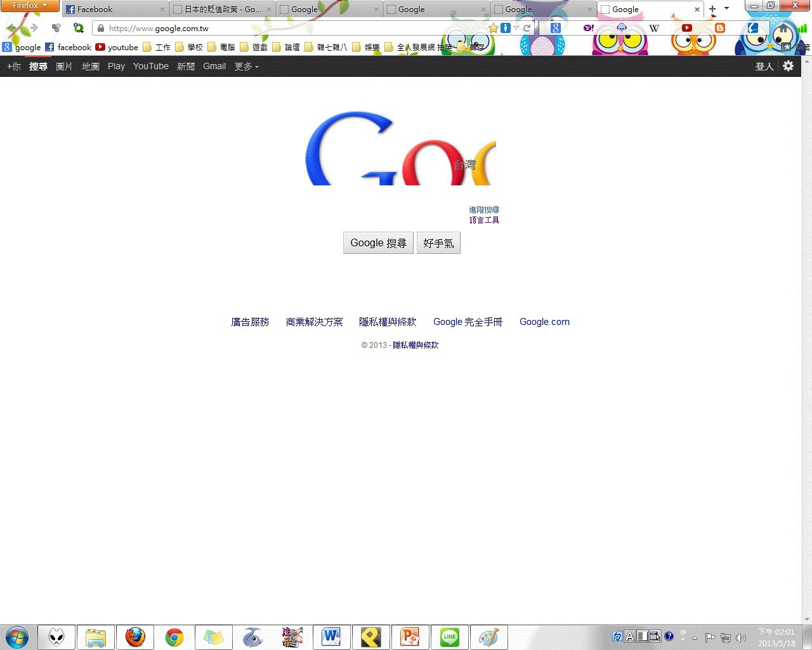Open a new tab with the plus button

click(712, 9)
